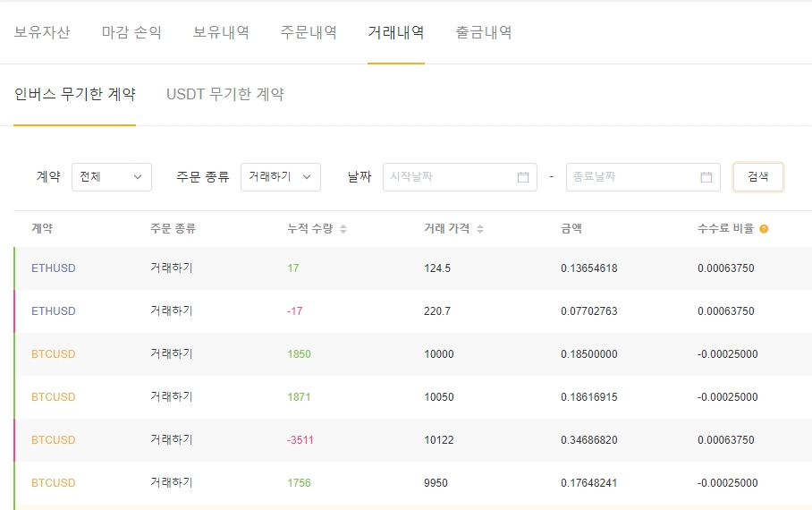Open the 마감 손익 tab
Viewport: 812px width, 510px height.
131,32
